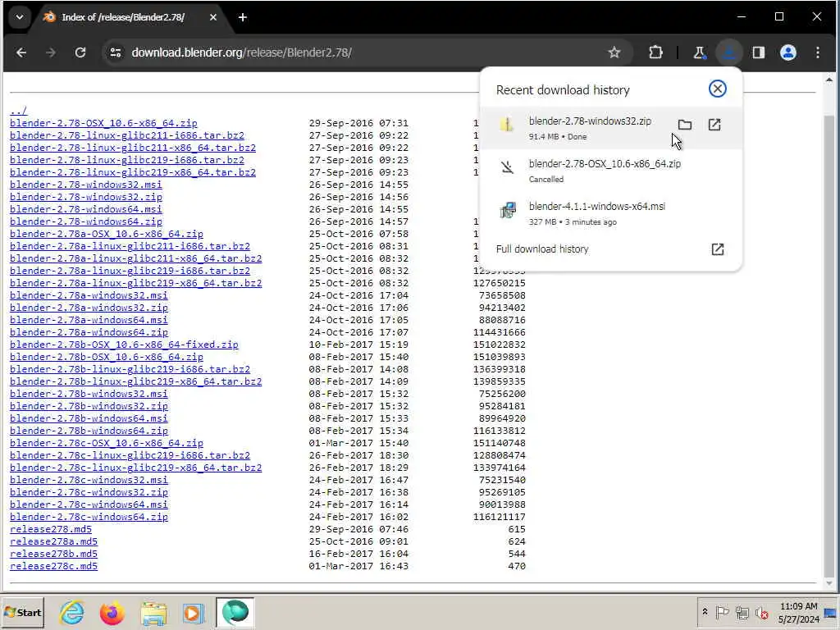Click blender-2.78a-windows64.msi link
The image size is (840, 630).
point(89,321)
